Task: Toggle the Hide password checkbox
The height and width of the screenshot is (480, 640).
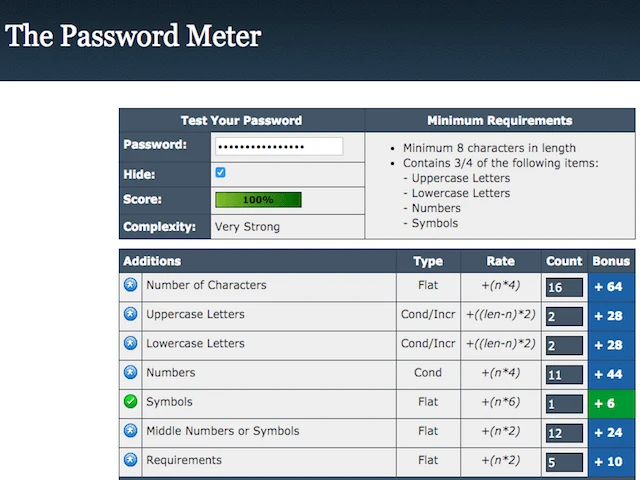Action: click(221, 172)
